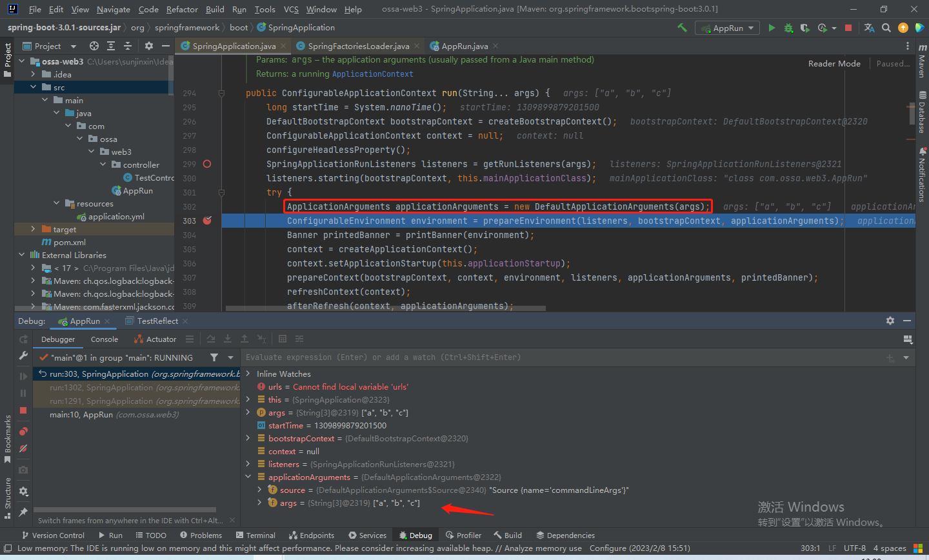This screenshot has width=929, height=560.
Task: Click View Breakpoints double red dot icon
Action: tap(23, 431)
